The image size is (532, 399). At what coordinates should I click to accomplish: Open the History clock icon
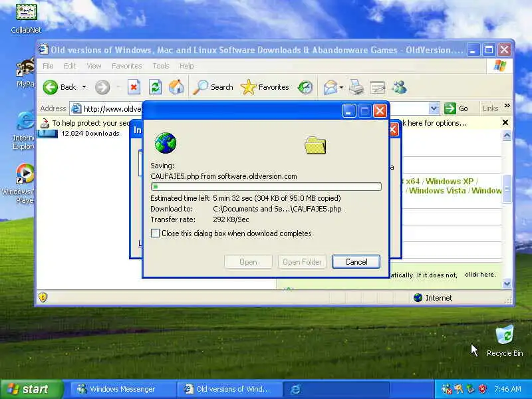click(x=305, y=87)
